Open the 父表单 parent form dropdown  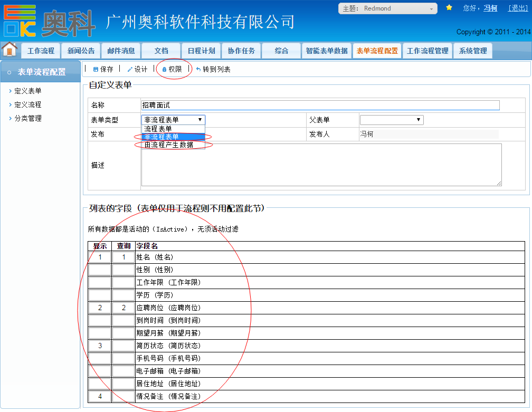tap(391, 120)
